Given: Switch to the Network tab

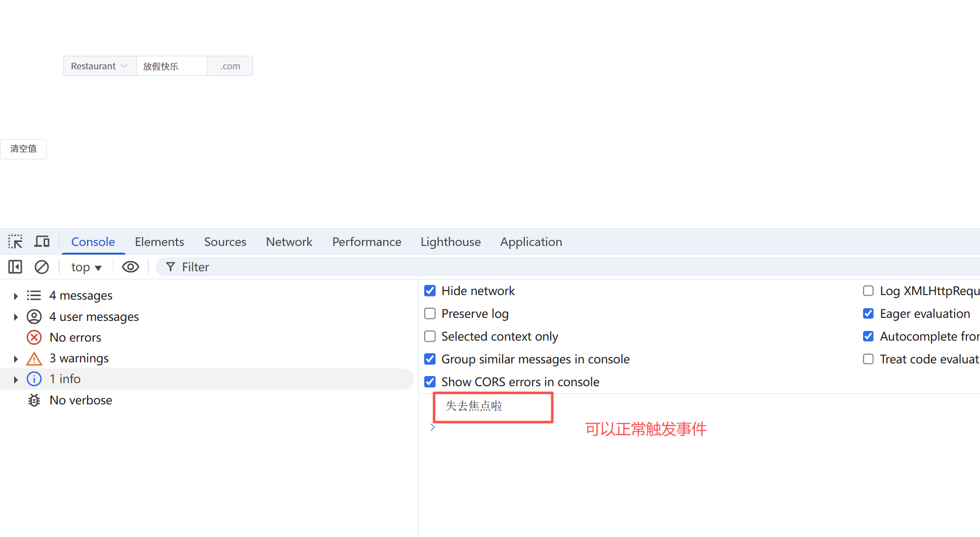Looking at the screenshot, I should tap(289, 241).
